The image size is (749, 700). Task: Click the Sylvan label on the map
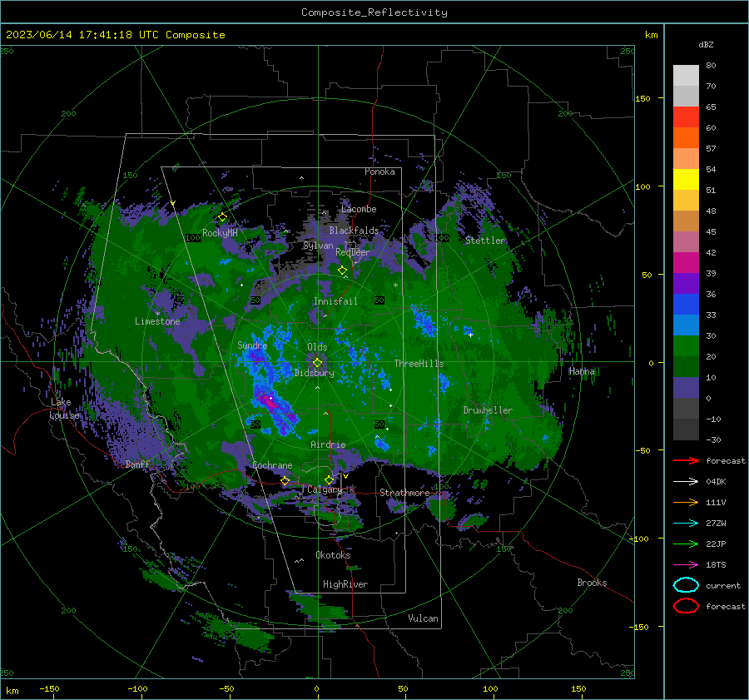(318, 246)
